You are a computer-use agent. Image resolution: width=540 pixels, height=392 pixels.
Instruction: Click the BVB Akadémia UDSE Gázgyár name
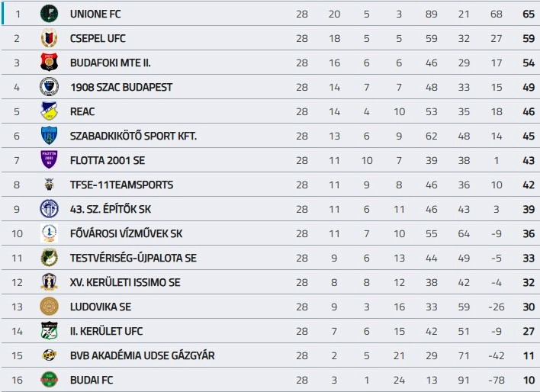pyautogui.click(x=142, y=355)
